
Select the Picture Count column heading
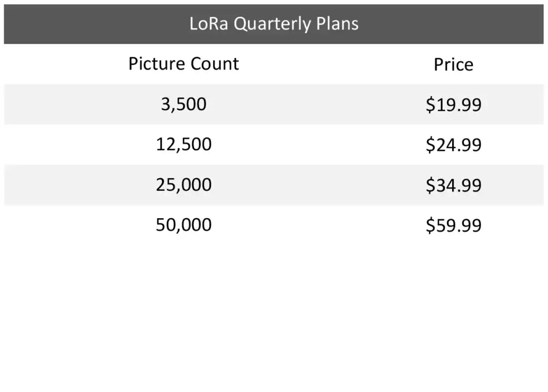pos(184,64)
